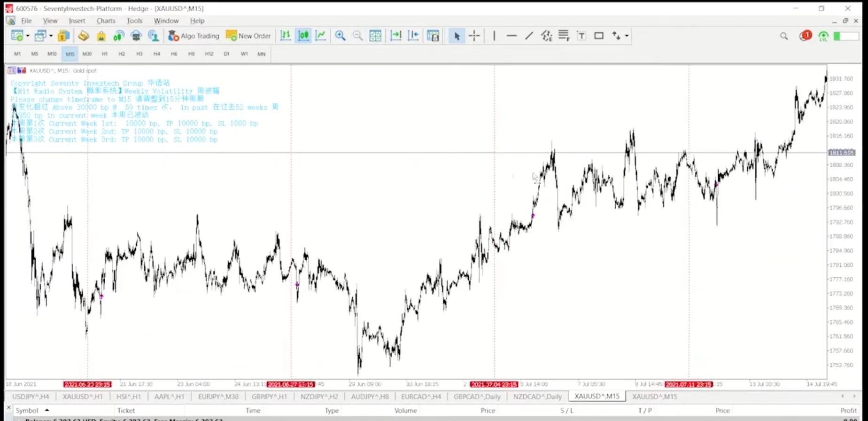This screenshot has width=868, height=421.
Task: Open the Market Watch dollar icon
Action: click(64, 36)
